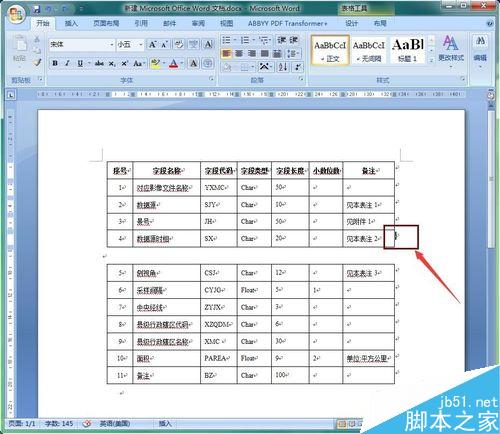Image resolution: width=500 pixels, height=434 pixels.
Task: Expand the styles gallery More arrow
Action: (x=431, y=59)
